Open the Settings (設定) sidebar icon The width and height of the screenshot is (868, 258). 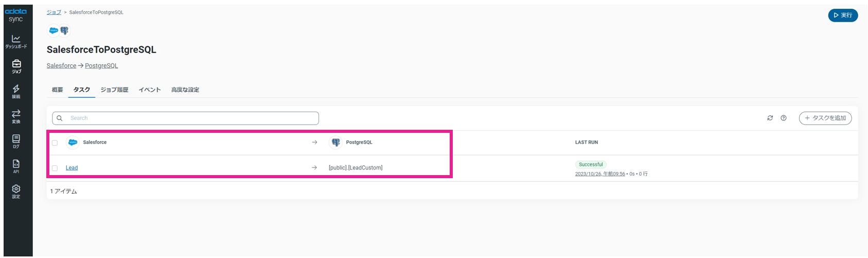tap(16, 191)
